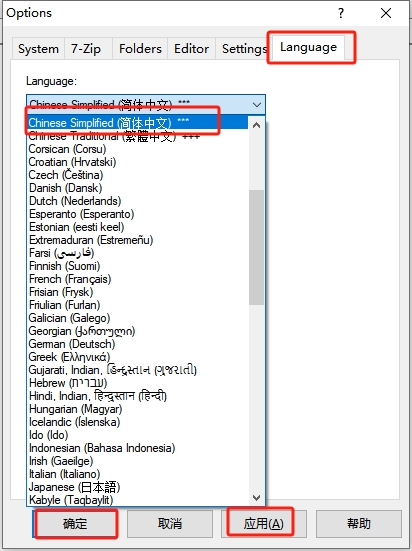Select the Hebrew language entry
The height and width of the screenshot is (551, 412).
coord(138,383)
